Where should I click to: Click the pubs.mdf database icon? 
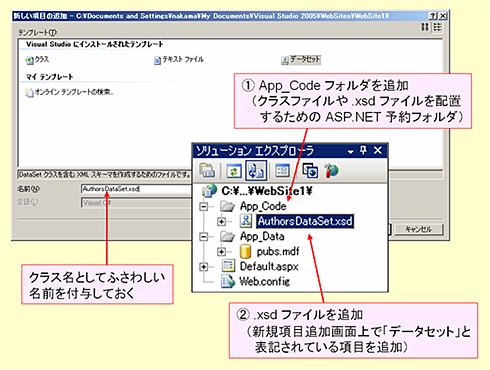pyautogui.click(x=245, y=251)
